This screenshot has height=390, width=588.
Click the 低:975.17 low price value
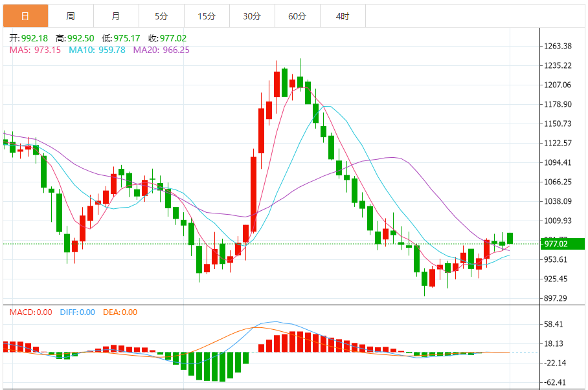tap(120, 38)
